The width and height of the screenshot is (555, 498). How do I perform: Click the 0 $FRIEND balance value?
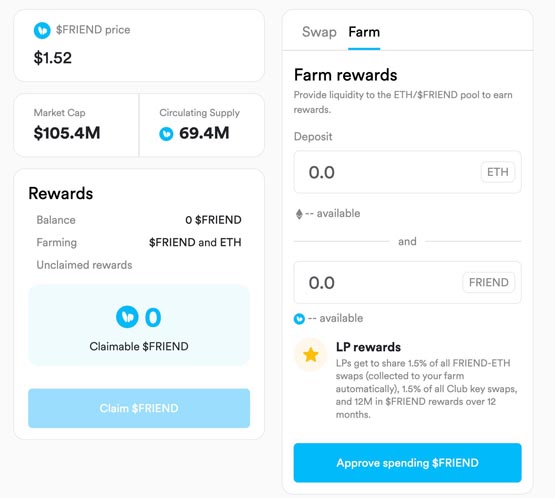[x=213, y=220]
